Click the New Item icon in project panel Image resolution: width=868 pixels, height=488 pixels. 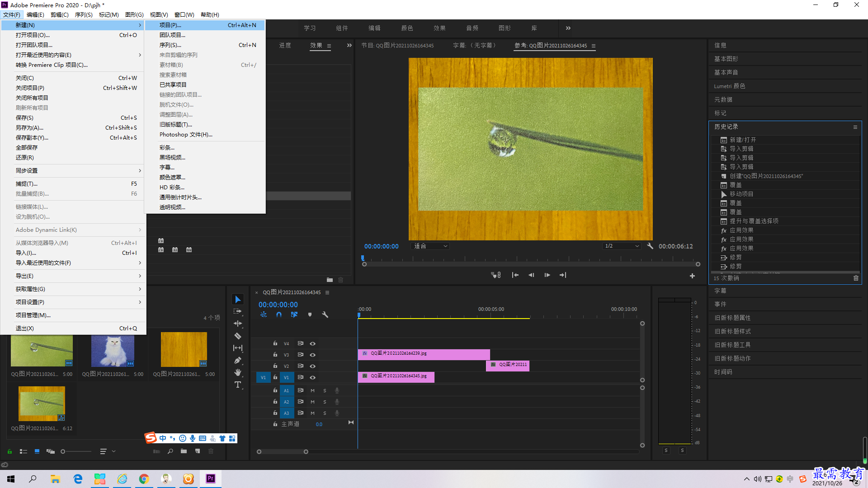point(198,451)
